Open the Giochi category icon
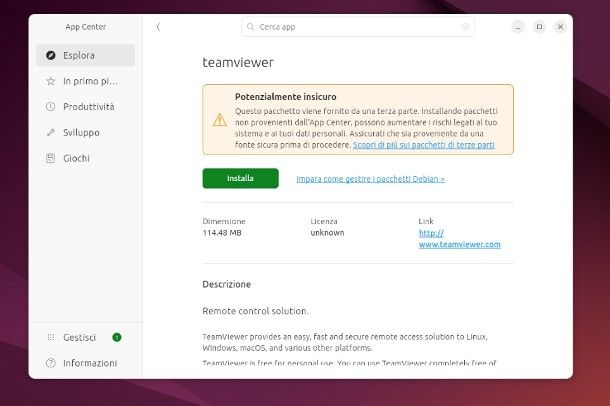The image size is (610, 406). point(51,159)
